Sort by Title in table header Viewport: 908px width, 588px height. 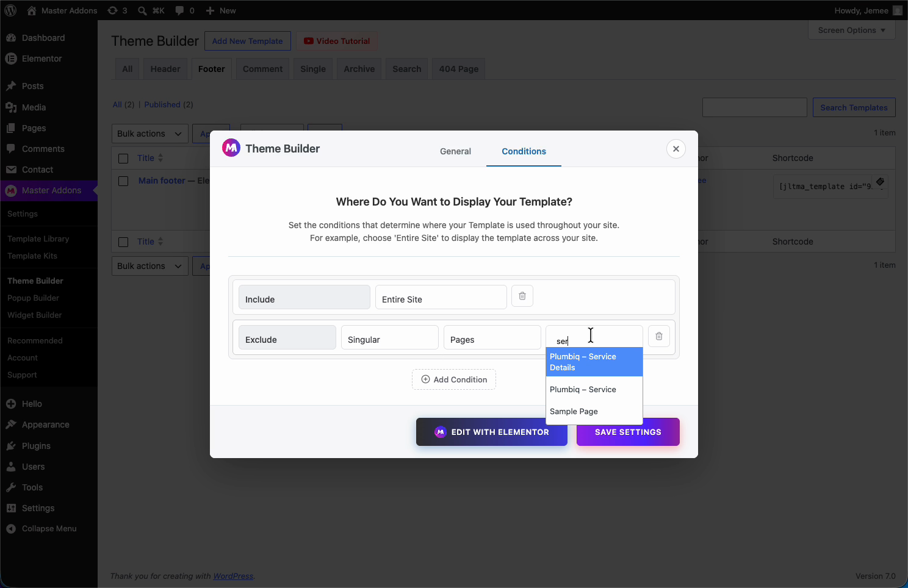(150, 158)
